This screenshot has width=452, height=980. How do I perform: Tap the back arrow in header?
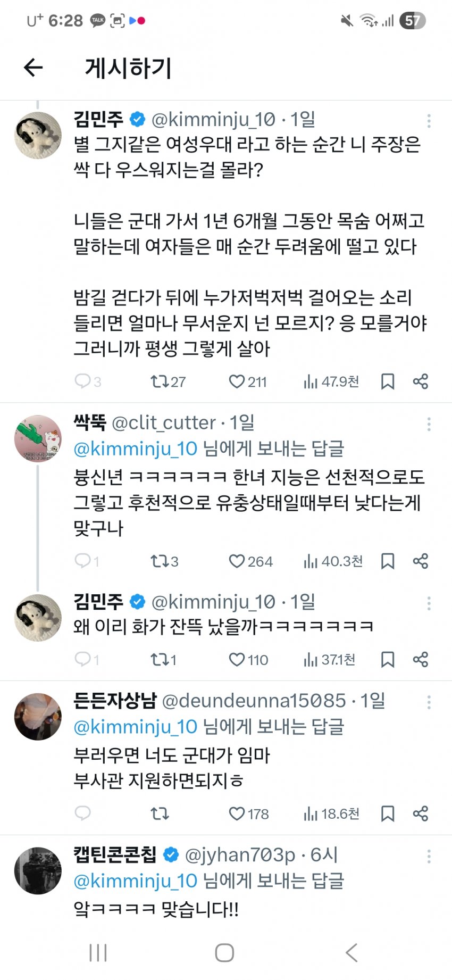(x=33, y=68)
